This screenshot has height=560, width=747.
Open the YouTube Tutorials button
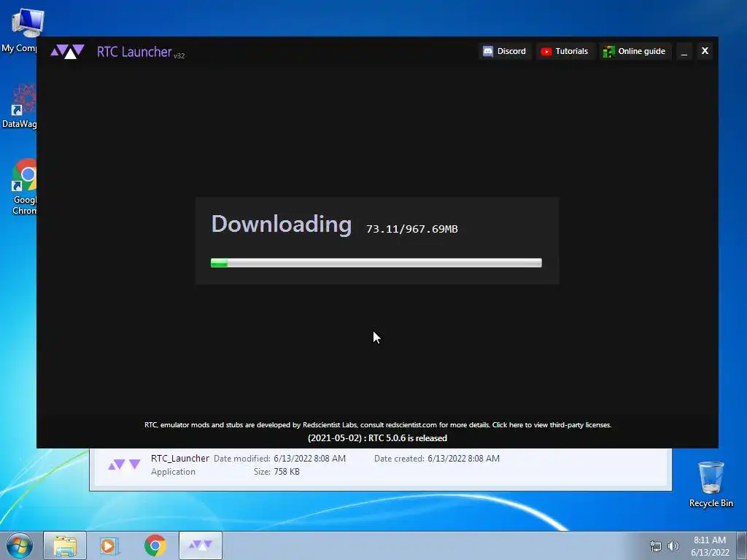[565, 52]
